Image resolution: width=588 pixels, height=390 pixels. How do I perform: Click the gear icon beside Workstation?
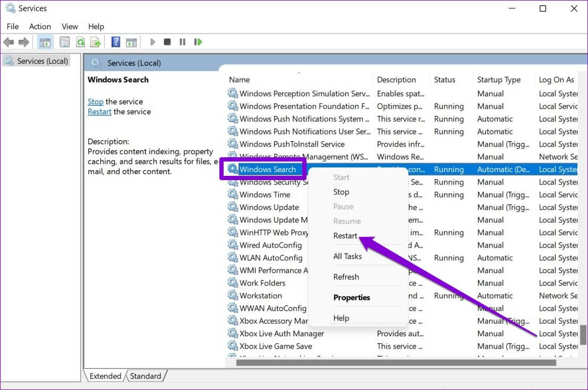pyautogui.click(x=233, y=295)
